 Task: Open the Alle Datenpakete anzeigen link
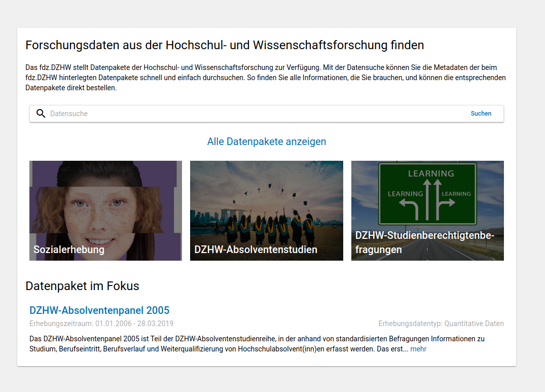tap(267, 141)
